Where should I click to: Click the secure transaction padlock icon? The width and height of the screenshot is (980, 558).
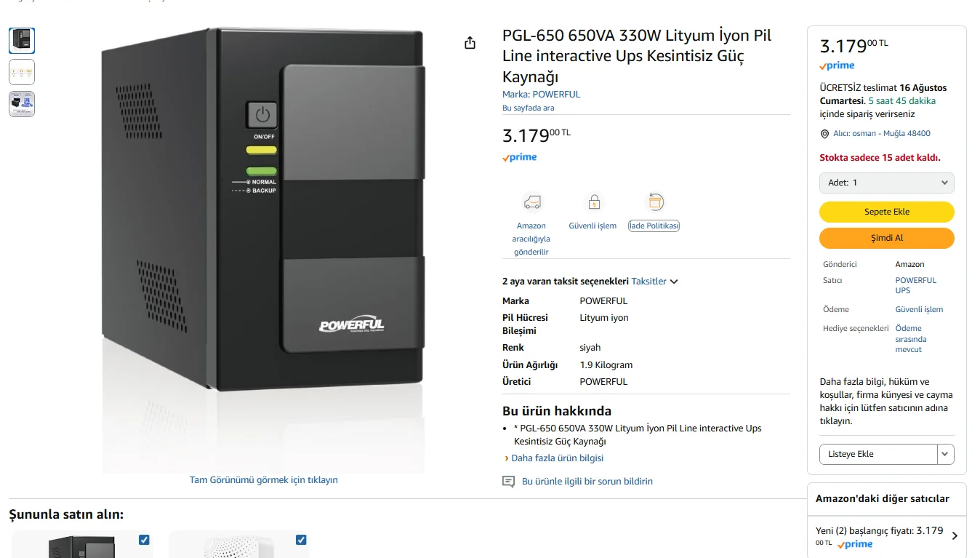[x=594, y=202]
